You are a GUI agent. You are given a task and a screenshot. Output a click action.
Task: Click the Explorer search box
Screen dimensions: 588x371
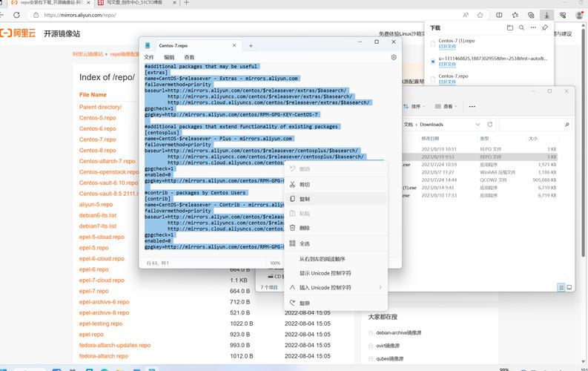click(535, 125)
